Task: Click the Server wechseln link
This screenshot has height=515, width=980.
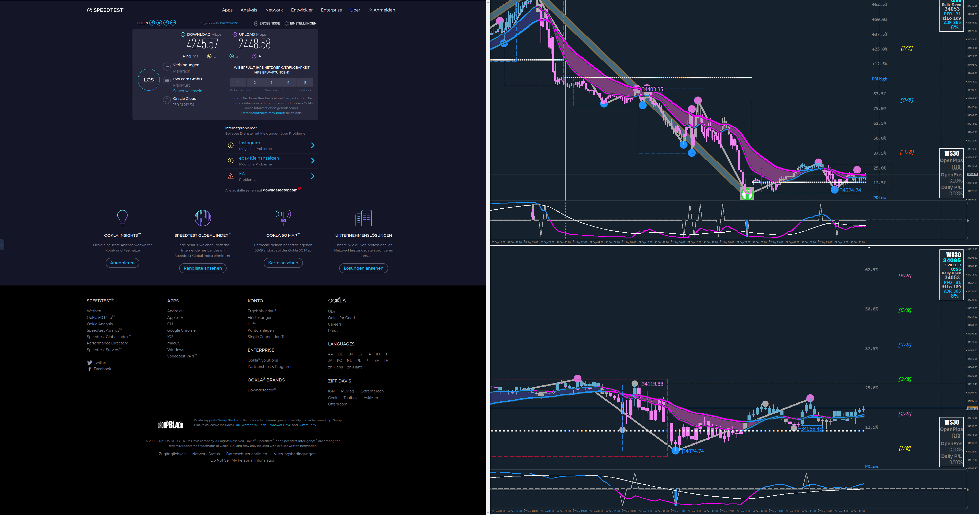Action: pos(188,91)
